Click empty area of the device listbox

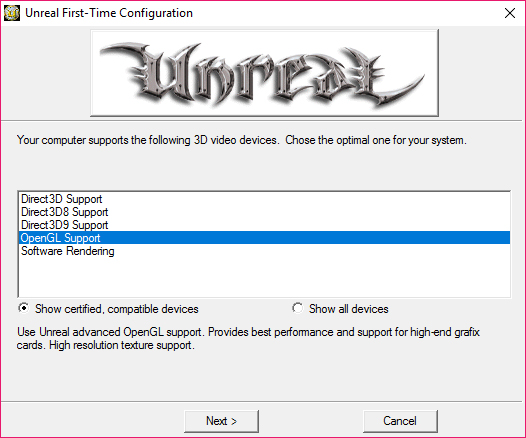(264, 277)
